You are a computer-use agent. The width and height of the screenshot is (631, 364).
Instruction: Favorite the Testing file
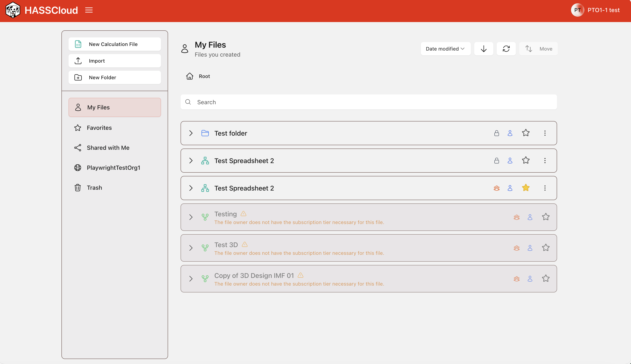coord(545,217)
